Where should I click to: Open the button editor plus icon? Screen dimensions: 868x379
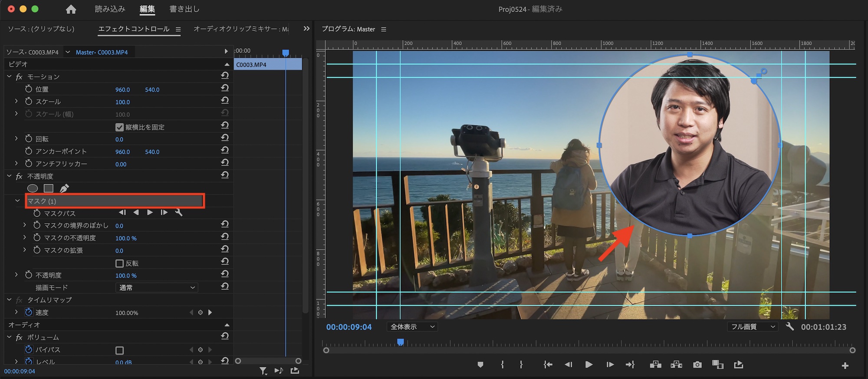845,366
